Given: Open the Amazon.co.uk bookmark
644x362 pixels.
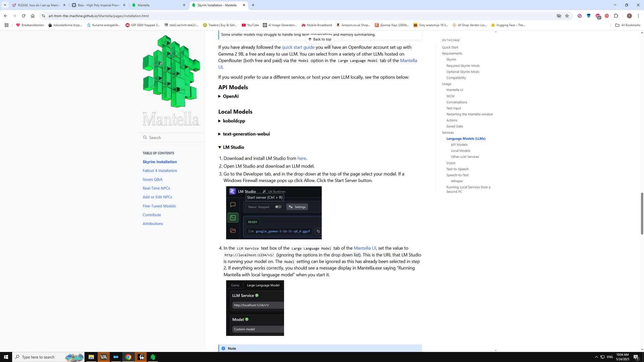Looking at the screenshot, I should (x=353, y=25).
